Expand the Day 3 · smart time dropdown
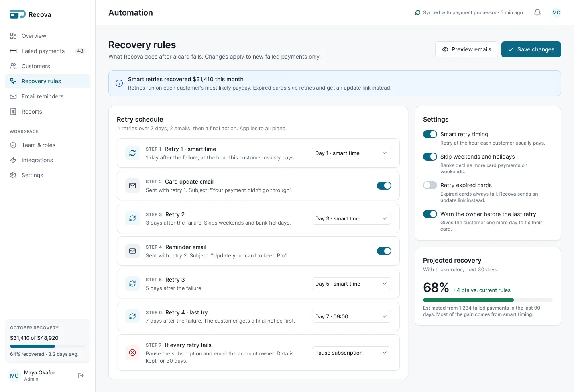The height and width of the screenshot is (392, 574). pos(352,218)
